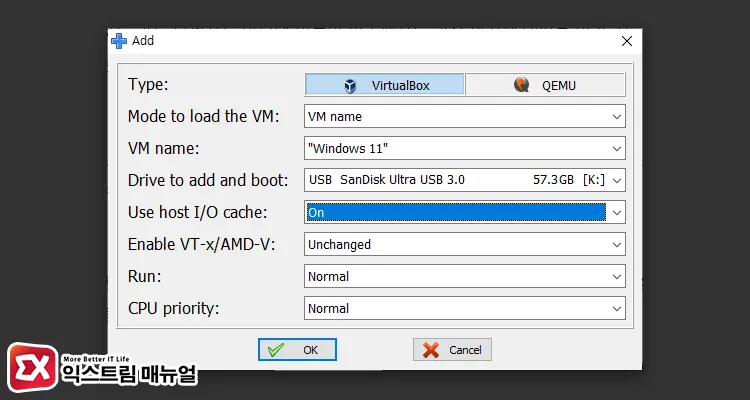Image resolution: width=750 pixels, height=400 pixels.
Task: Open the Use host I/O cache dropdown arrow
Action: (616, 212)
